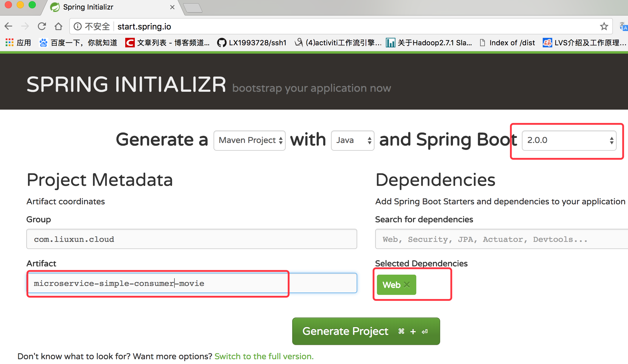Viewport: 628px width, 364px height.
Task: Open the Java language dropdown
Action: coord(353,140)
